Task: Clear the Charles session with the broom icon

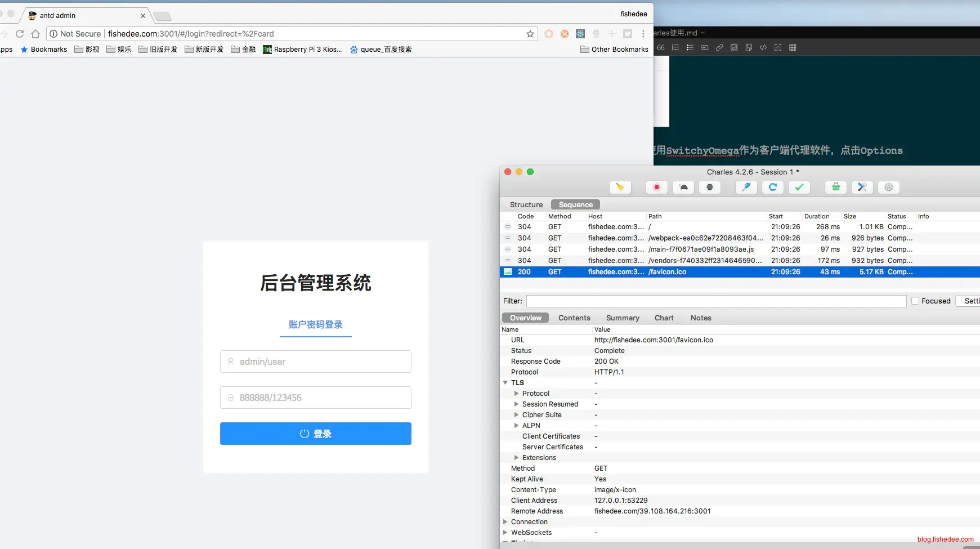Action: click(621, 187)
